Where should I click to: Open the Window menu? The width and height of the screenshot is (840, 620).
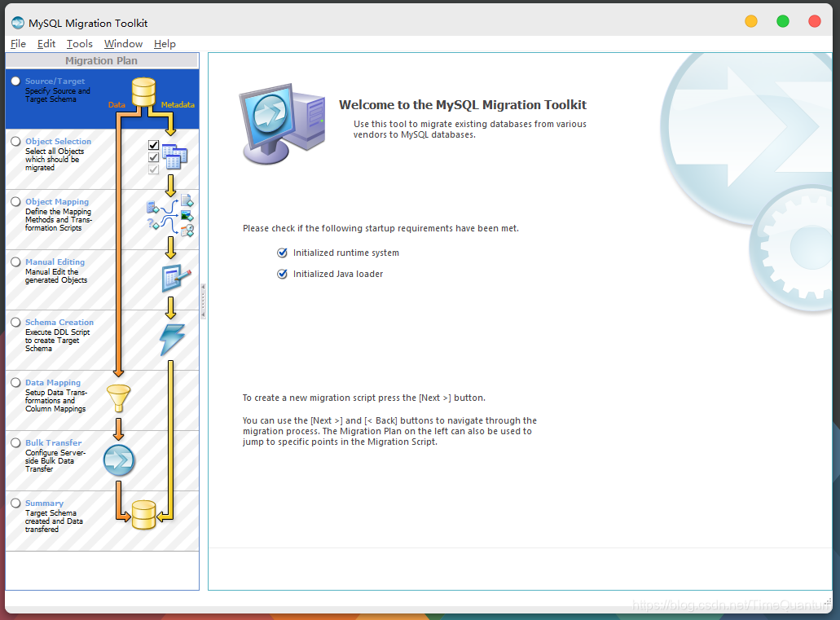tap(123, 44)
